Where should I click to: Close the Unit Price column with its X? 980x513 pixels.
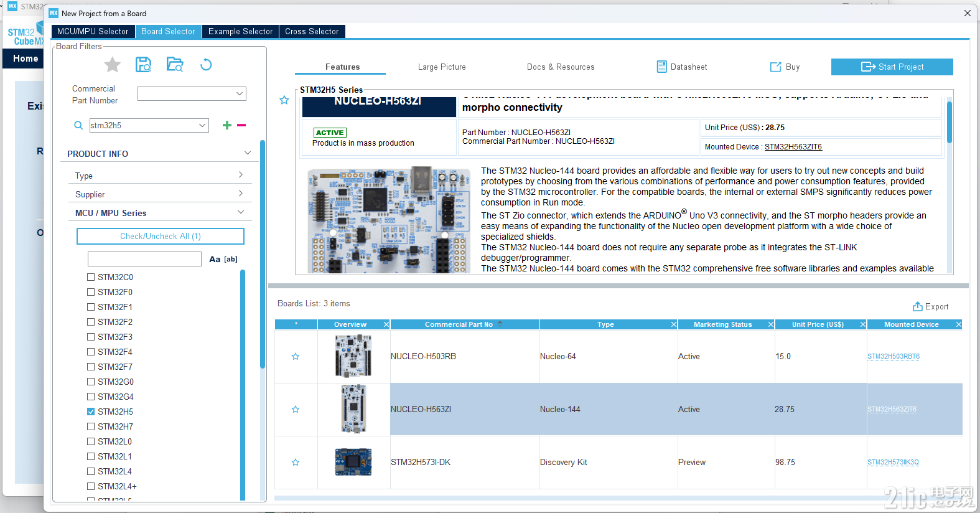863,324
